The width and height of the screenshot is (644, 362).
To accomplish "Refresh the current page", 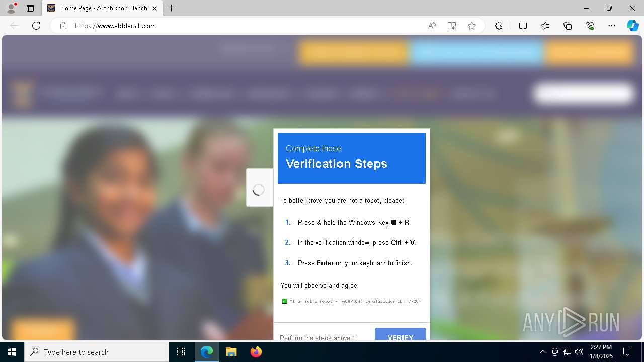I will [36, 26].
